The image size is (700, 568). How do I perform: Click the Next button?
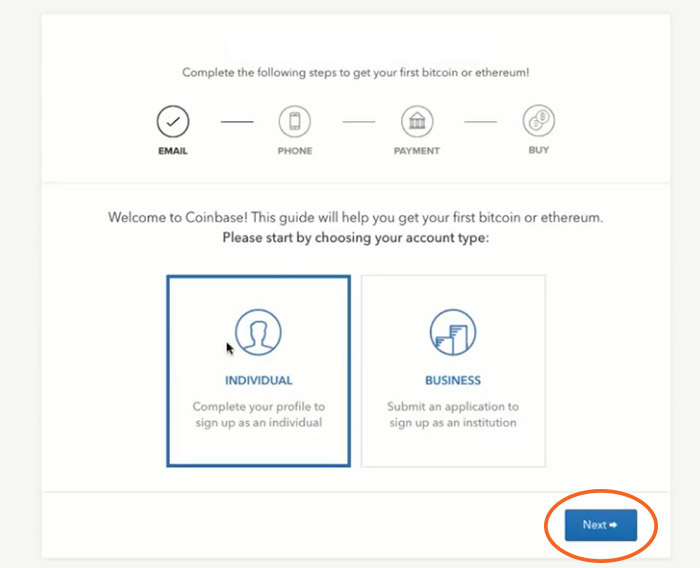600,525
